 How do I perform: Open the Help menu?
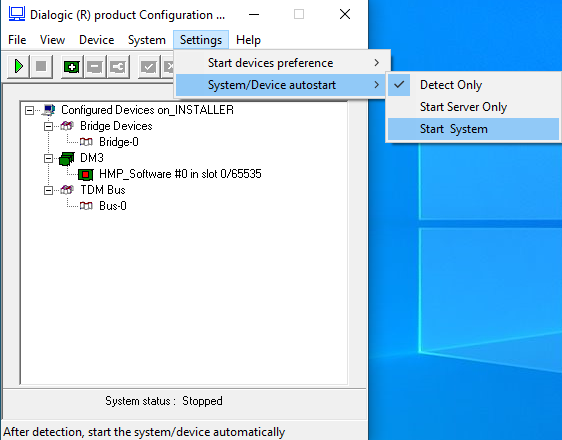point(248,40)
